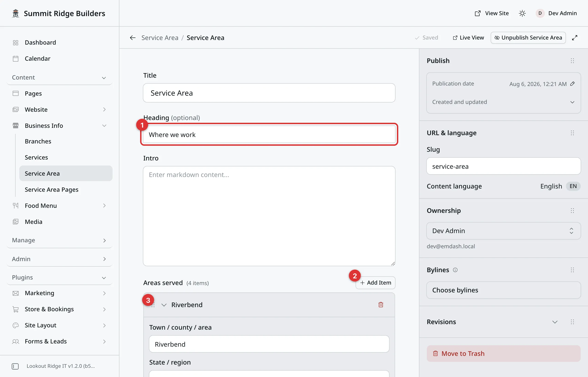Image resolution: width=588 pixels, height=377 pixels.
Task: Click the Add Item button
Action: tap(376, 283)
